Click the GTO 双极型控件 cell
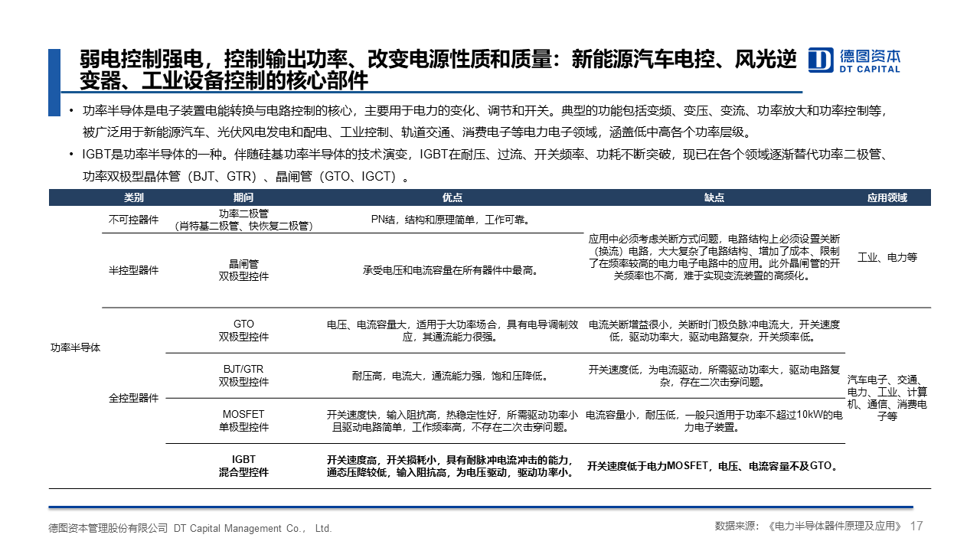This screenshot has width=980, height=551. [x=243, y=330]
